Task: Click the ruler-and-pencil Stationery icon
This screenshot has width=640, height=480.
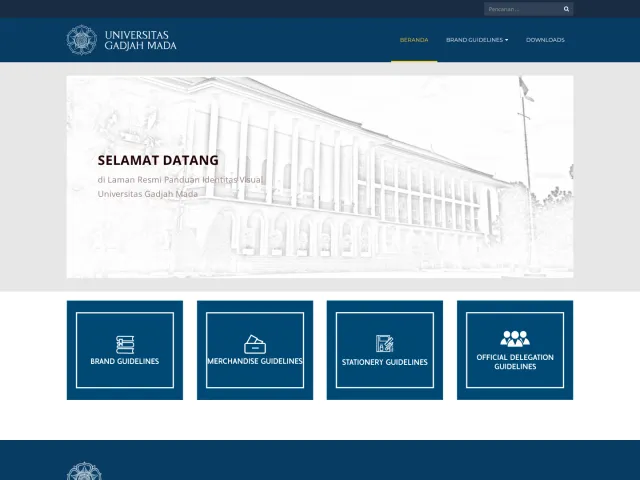Action: click(384, 343)
